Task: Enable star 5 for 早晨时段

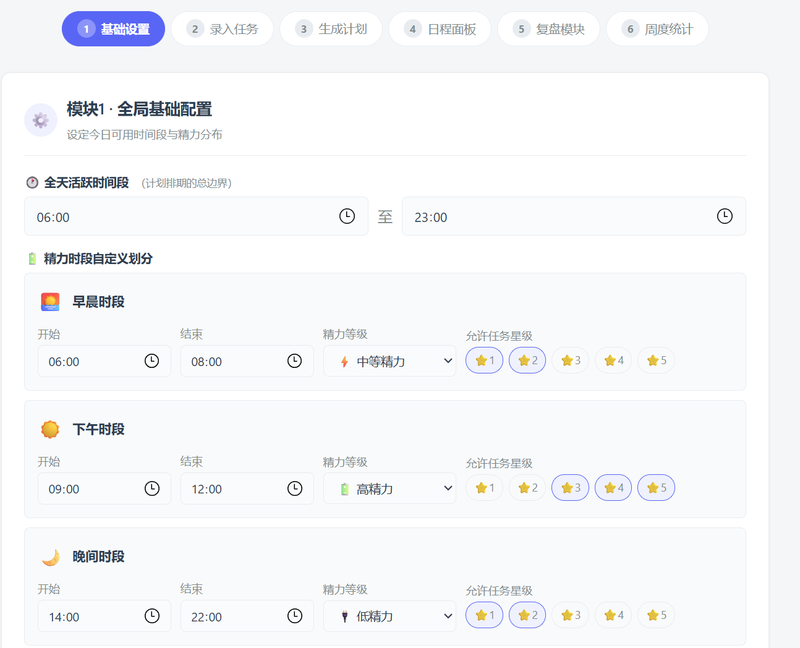Action: coord(656,360)
